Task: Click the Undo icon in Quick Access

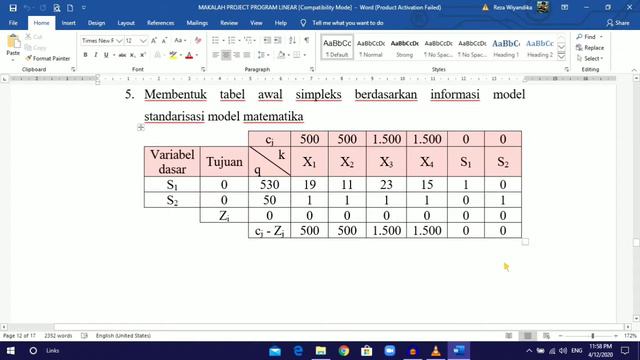Action: pos(27,7)
